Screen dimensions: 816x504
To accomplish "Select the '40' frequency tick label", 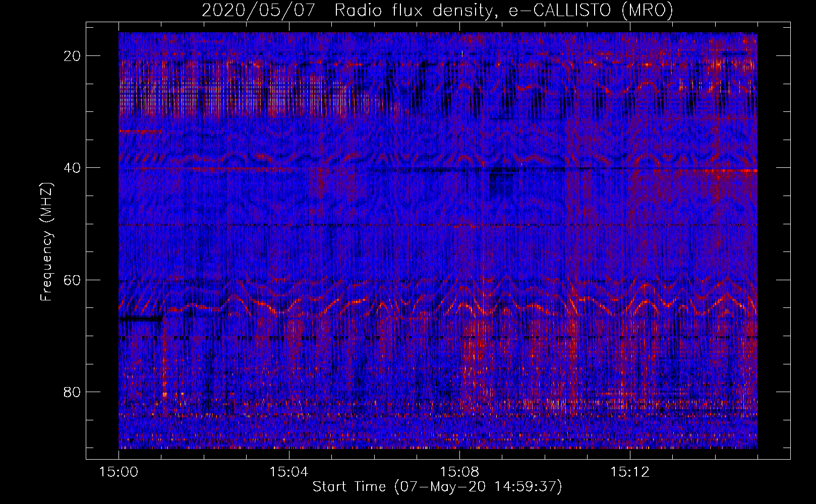I will click(x=72, y=167).
